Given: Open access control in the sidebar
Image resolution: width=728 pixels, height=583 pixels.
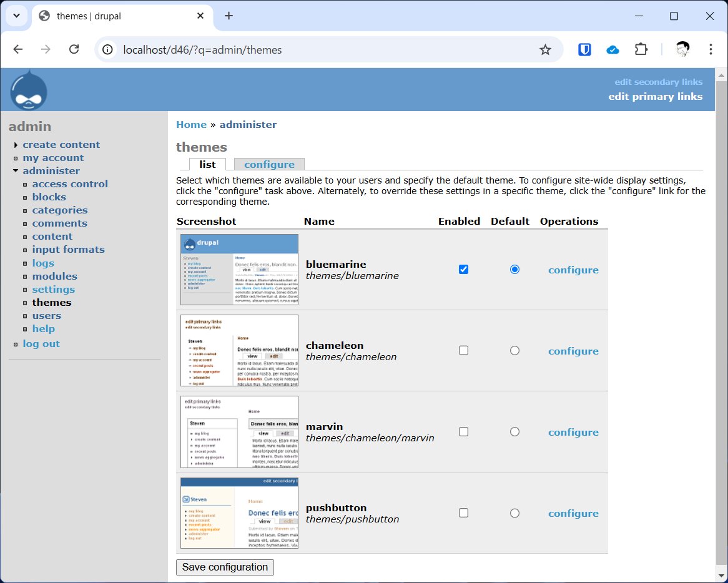Looking at the screenshot, I should point(70,184).
